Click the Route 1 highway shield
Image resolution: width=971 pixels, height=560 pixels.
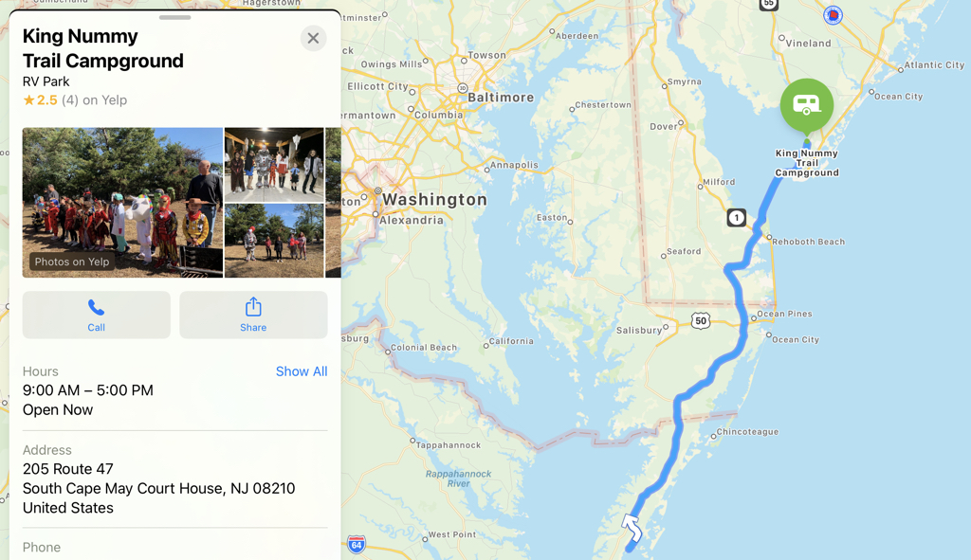pos(736,218)
